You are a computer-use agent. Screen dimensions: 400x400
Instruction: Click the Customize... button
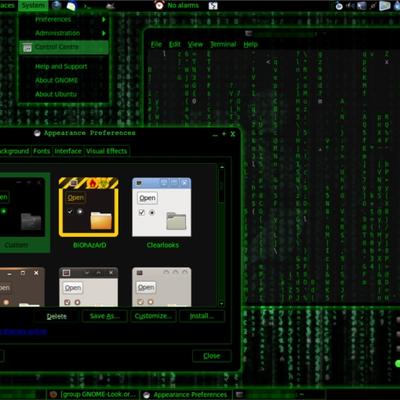point(153,316)
